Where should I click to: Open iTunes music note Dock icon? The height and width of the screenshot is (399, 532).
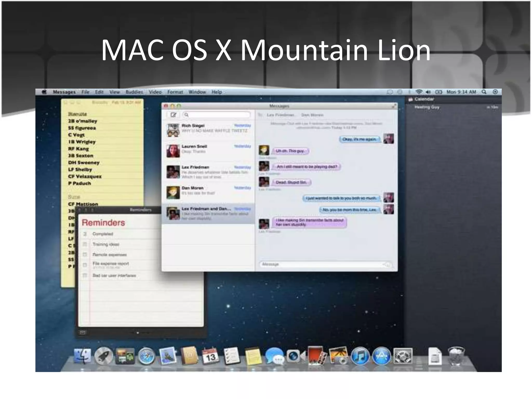pyautogui.click(x=360, y=356)
